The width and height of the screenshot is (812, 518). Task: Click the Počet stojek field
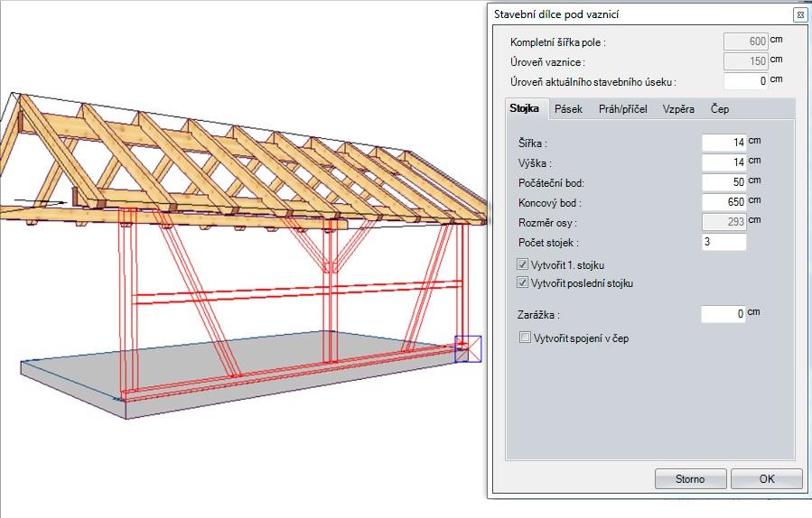tap(723, 242)
